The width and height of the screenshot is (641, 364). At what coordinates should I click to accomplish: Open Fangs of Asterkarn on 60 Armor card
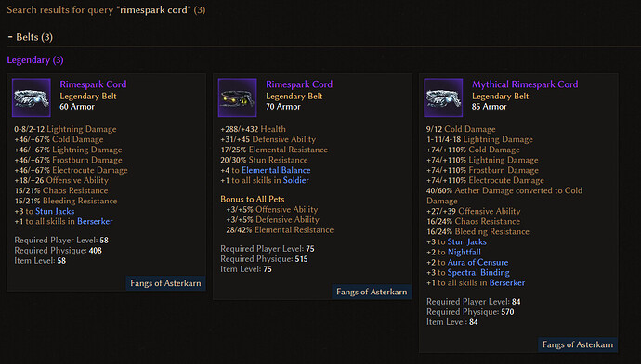(x=165, y=283)
